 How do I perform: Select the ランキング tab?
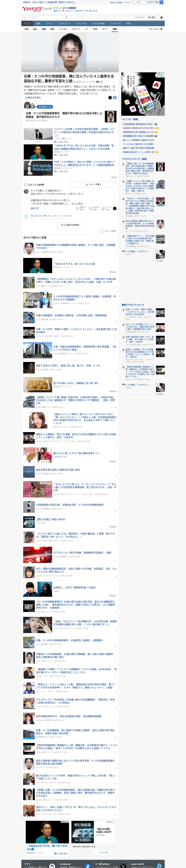click(115, 23)
